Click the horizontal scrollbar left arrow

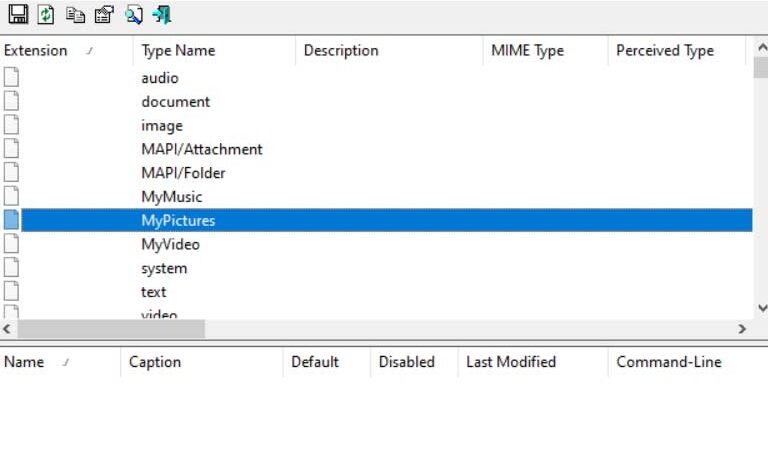7,329
